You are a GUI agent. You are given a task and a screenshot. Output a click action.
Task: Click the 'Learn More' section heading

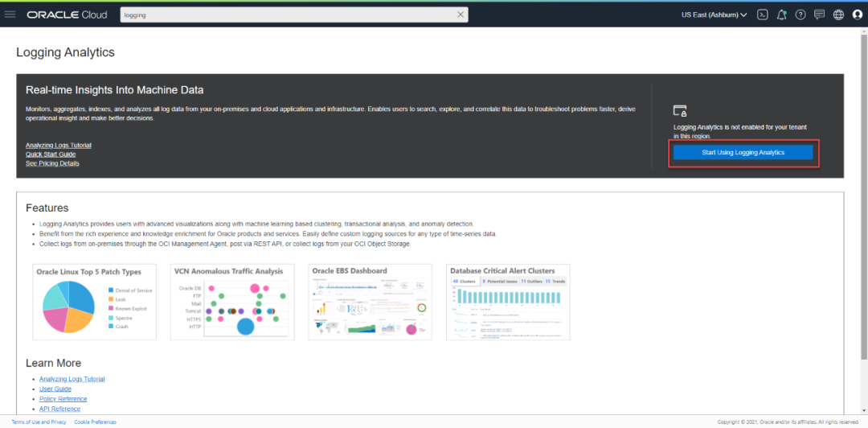click(x=54, y=363)
